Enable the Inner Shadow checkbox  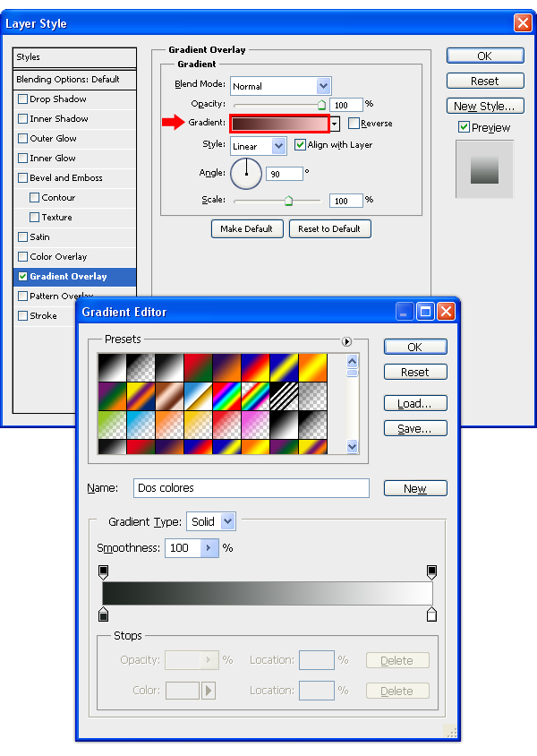[22, 118]
